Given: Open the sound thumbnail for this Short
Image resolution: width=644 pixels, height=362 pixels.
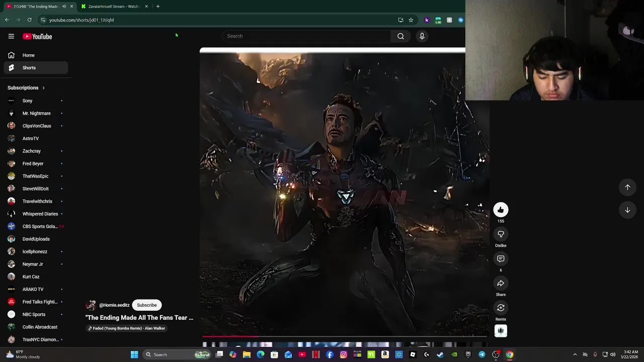Looking at the screenshot, I should tap(501, 331).
